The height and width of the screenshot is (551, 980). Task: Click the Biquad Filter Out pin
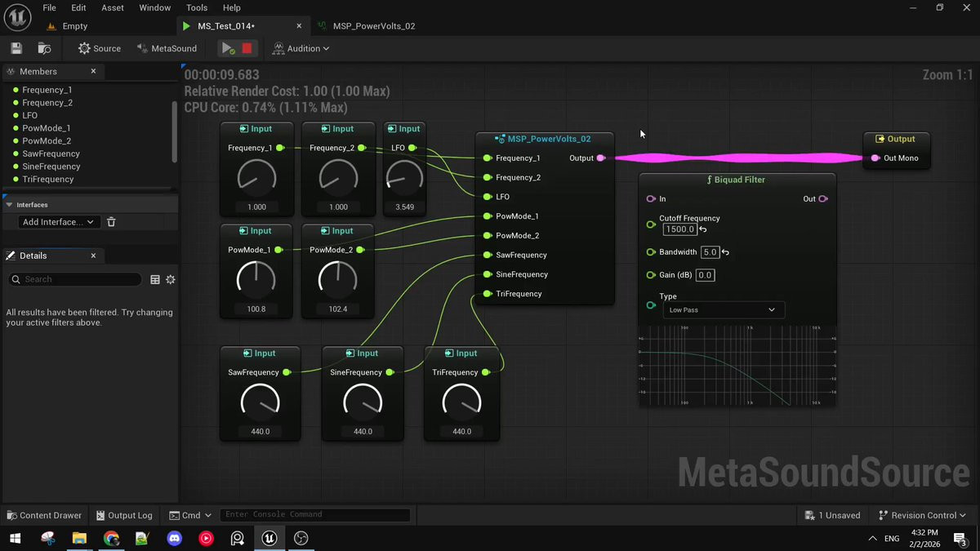tap(823, 198)
